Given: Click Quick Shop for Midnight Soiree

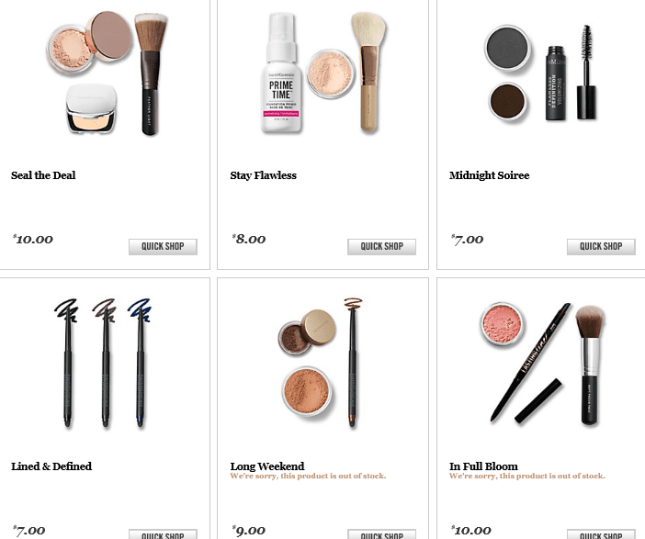Looking at the screenshot, I should (x=601, y=246).
